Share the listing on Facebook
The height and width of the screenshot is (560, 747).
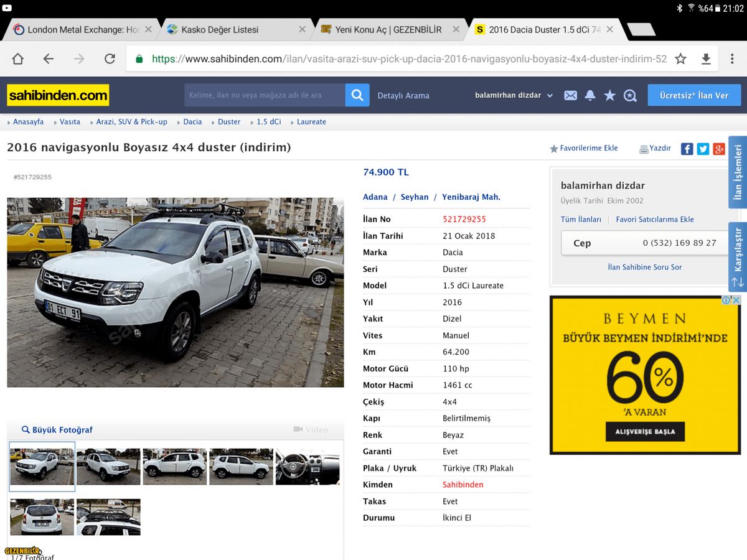pos(686,149)
